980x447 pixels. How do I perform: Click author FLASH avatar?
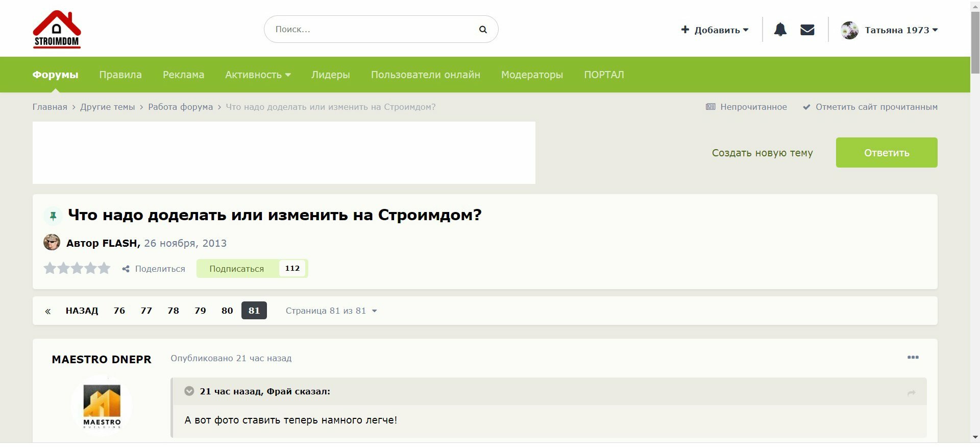tap(52, 242)
